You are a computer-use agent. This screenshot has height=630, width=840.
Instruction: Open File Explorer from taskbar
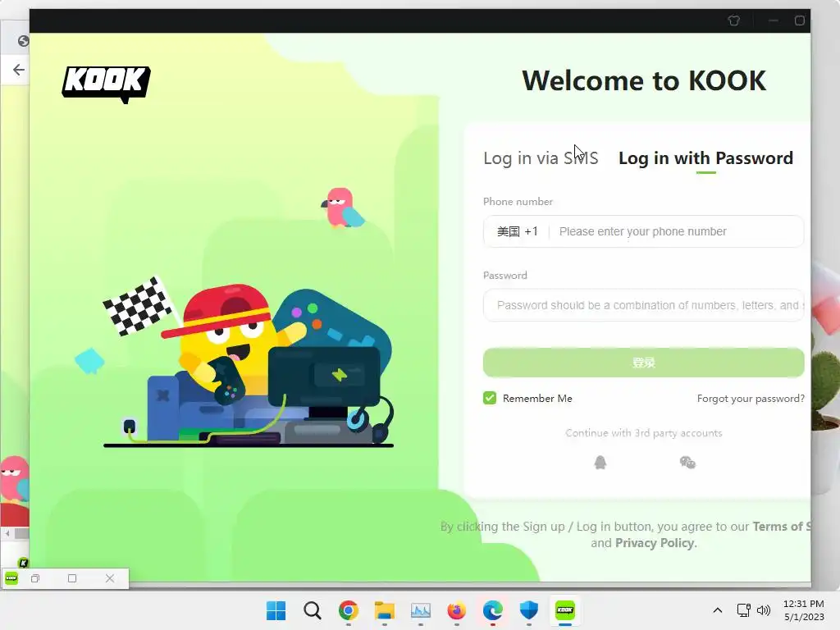point(384,610)
